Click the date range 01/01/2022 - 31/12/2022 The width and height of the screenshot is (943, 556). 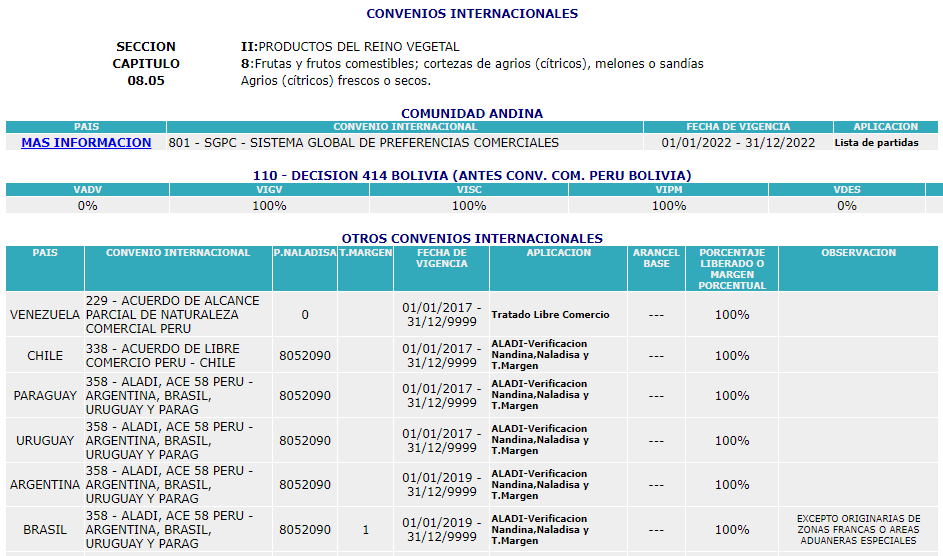tap(738, 142)
